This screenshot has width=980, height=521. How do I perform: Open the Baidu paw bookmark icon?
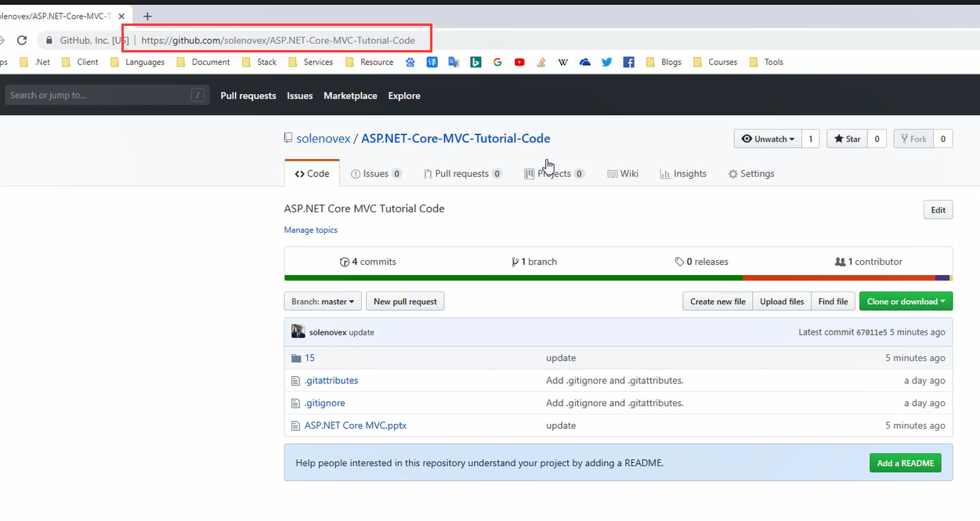410,62
